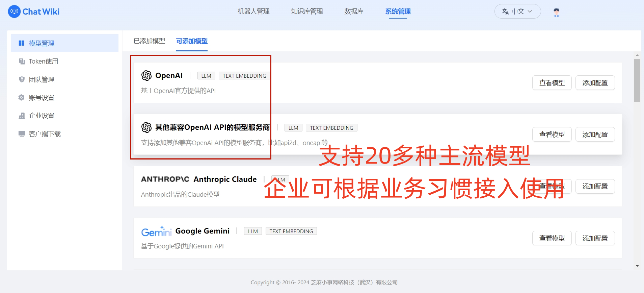
Task: Click the Anthropic logo icon
Action: click(165, 179)
